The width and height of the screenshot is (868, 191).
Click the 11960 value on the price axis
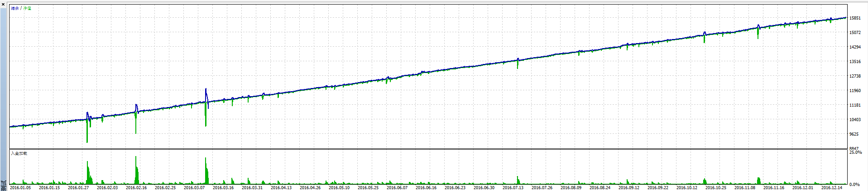point(855,91)
